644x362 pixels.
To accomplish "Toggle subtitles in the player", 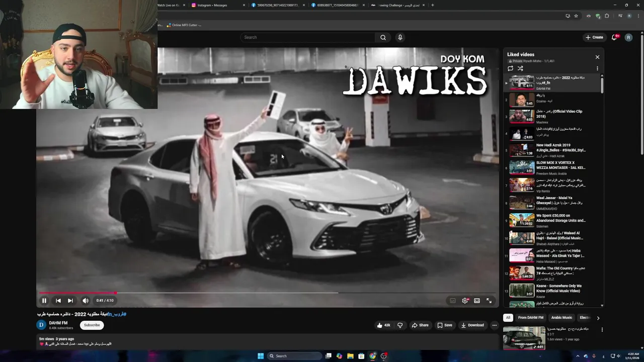I will click(x=453, y=301).
